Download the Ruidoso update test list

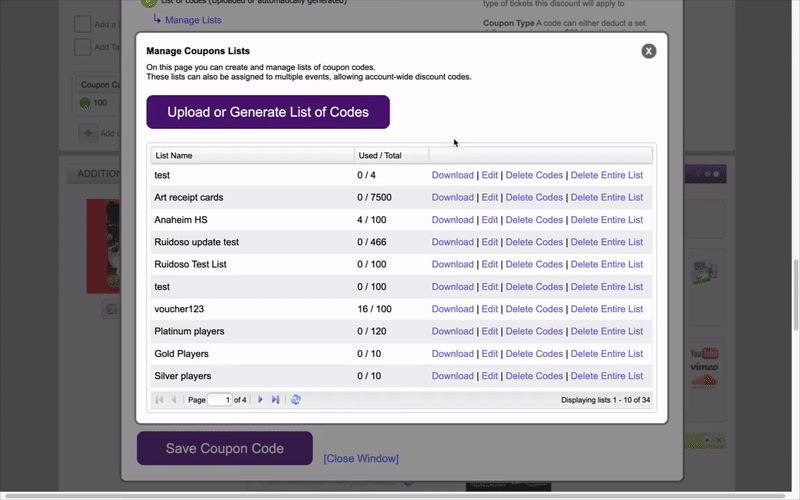pyautogui.click(x=453, y=242)
